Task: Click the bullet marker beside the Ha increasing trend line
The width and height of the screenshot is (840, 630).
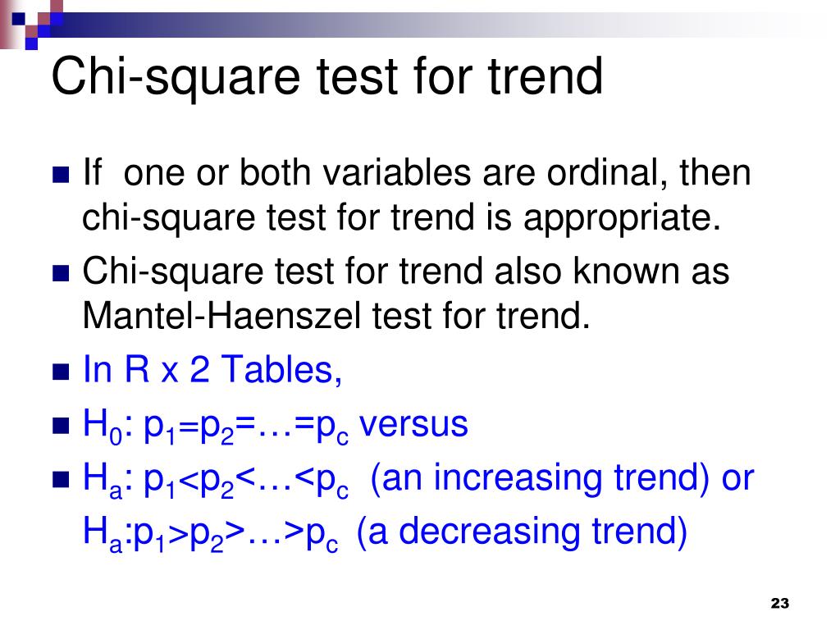Action: 61,479
